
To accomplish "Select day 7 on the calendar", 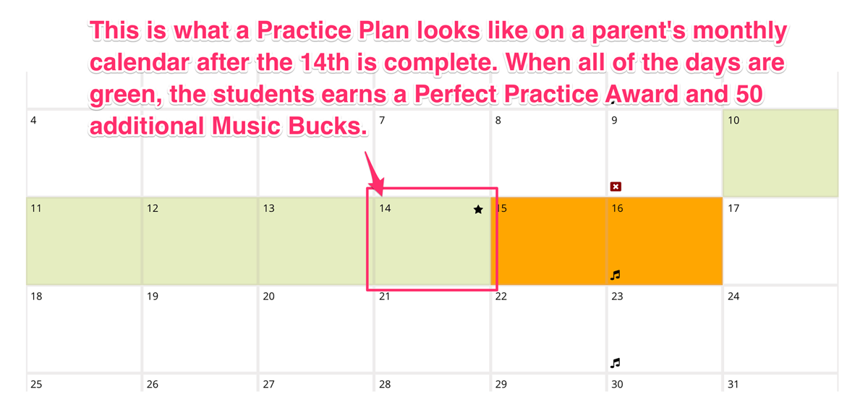I will (433, 153).
